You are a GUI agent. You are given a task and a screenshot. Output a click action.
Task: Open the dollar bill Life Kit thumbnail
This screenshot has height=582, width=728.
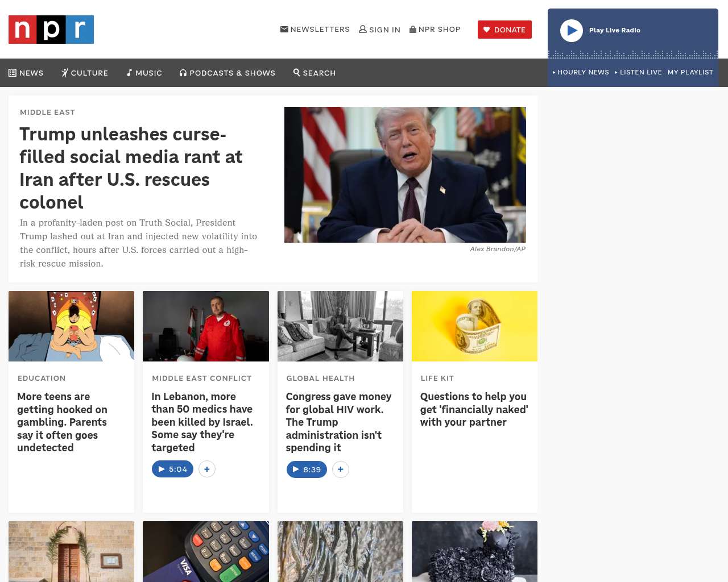[474, 326]
